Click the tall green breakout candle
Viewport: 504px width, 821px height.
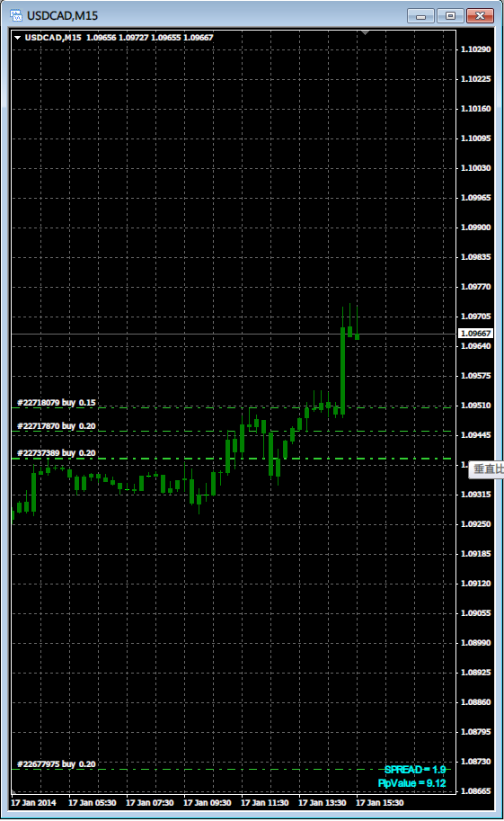[343, 371]
